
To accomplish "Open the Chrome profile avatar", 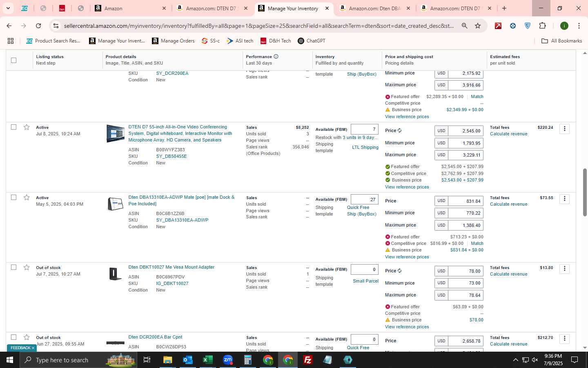I will tap(564, 26).
